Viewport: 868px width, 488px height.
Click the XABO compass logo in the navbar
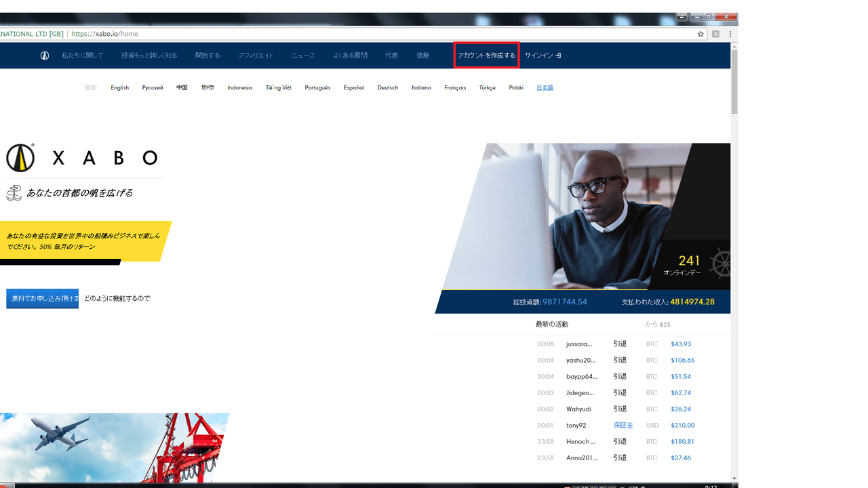pyautogui.click(x=45, y=56)
